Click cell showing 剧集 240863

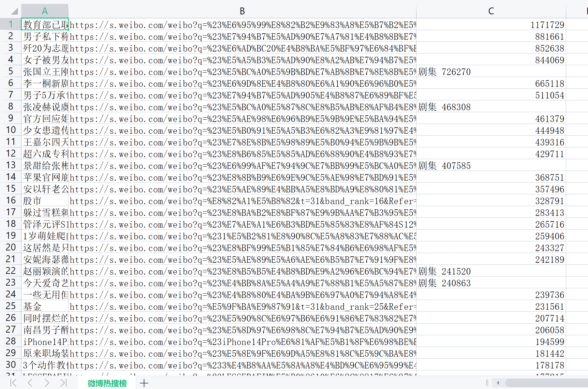pos(491,283)
